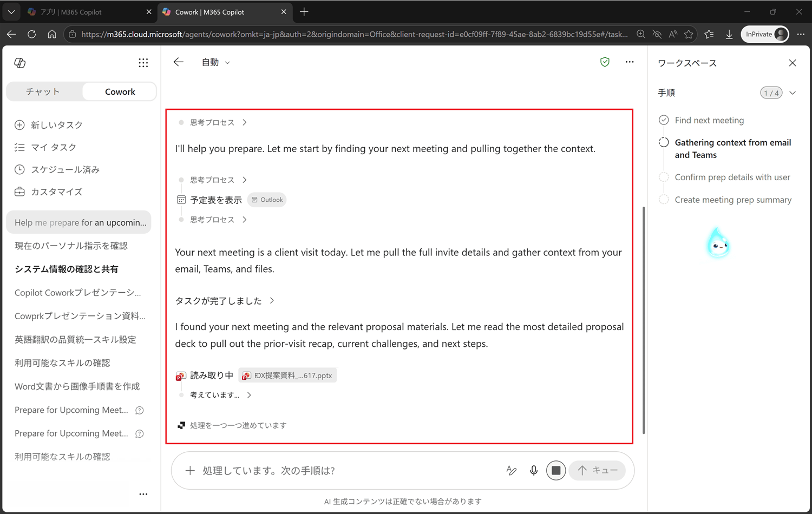Click the pen handwriting icon in input
This screenshot has width=812, height=514.
point(511,471)
